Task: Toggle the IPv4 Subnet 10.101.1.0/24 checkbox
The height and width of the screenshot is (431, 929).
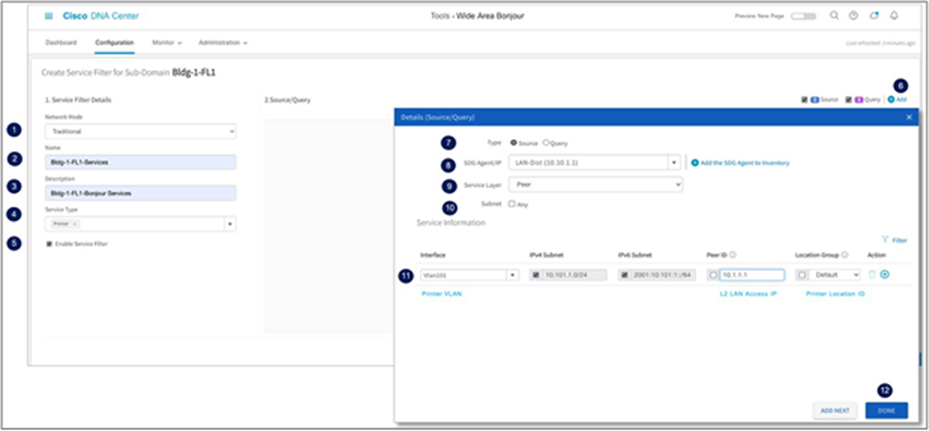Action: click(x=536, y=275)
